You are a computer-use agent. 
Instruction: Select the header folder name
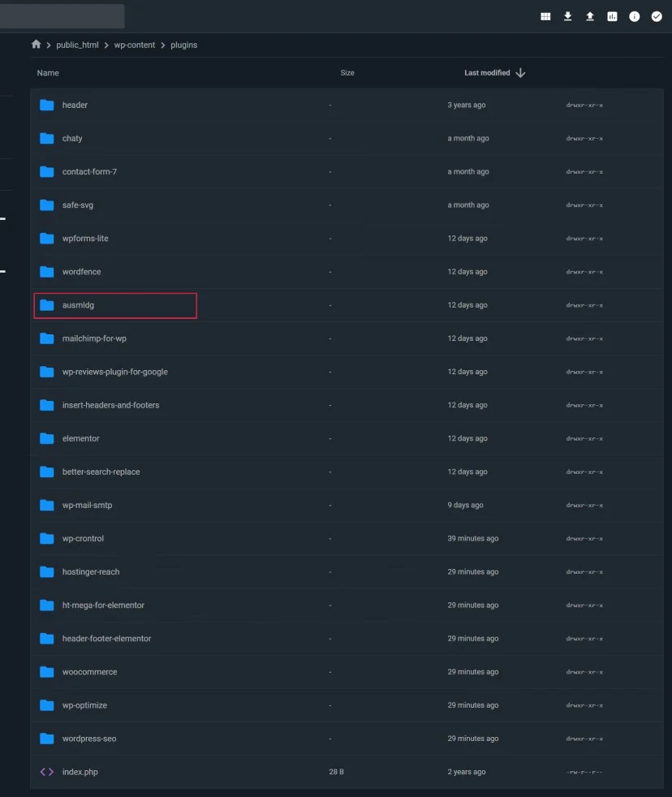coord(75,105)
